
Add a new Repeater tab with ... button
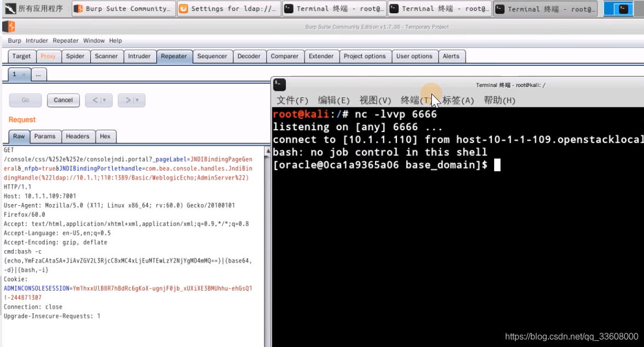click(38, 74)
